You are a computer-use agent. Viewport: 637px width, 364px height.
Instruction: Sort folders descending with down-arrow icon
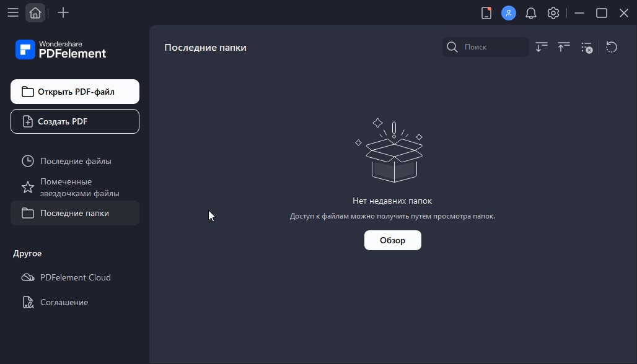click(x=542, y=47)
